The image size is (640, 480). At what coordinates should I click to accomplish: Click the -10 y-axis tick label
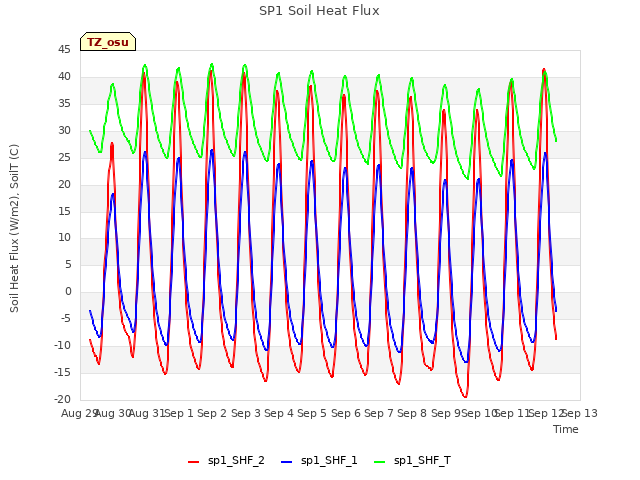point(63,345)
